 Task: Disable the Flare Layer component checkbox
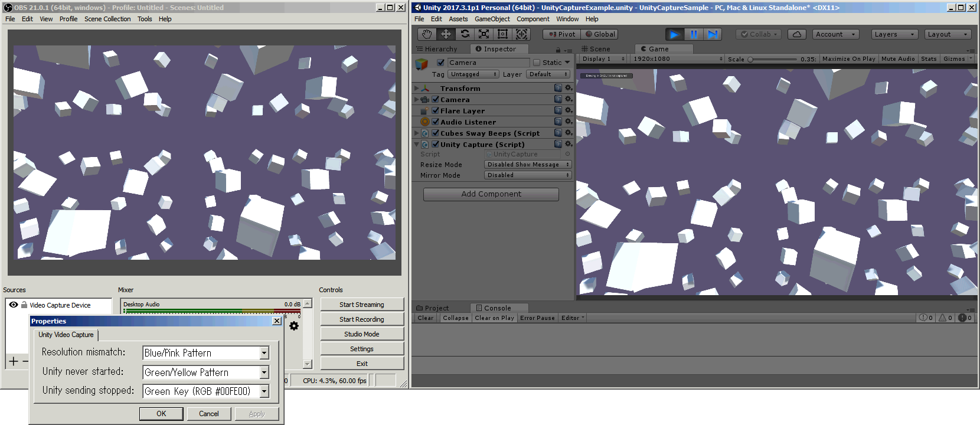pos(435,110)
